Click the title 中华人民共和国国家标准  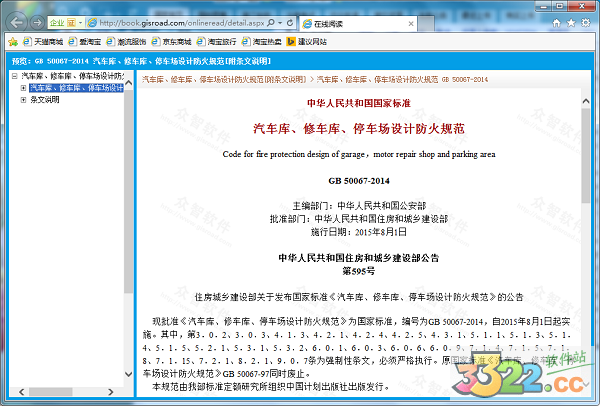pos(359,103)
